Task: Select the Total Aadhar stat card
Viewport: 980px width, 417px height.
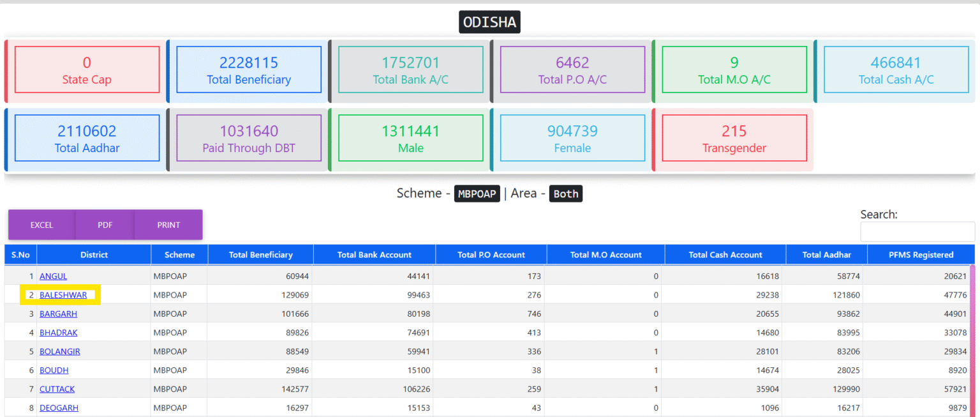Action: (x=87, y=138)
